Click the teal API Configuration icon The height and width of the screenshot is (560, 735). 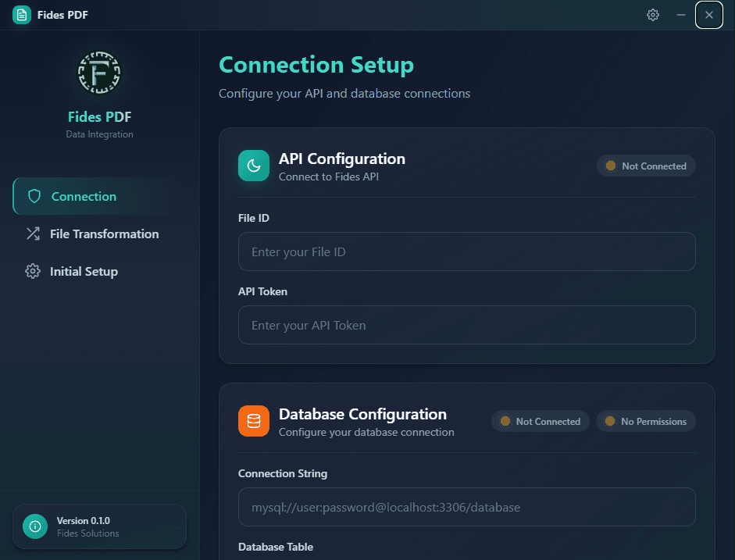[253, 165]
